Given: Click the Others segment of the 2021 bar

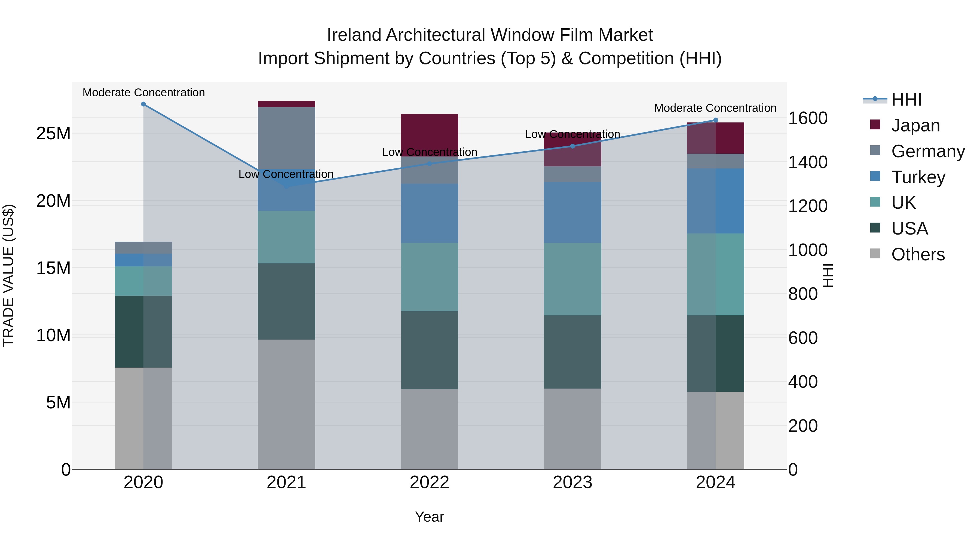Looking at the screenshot, I should 286,404.
